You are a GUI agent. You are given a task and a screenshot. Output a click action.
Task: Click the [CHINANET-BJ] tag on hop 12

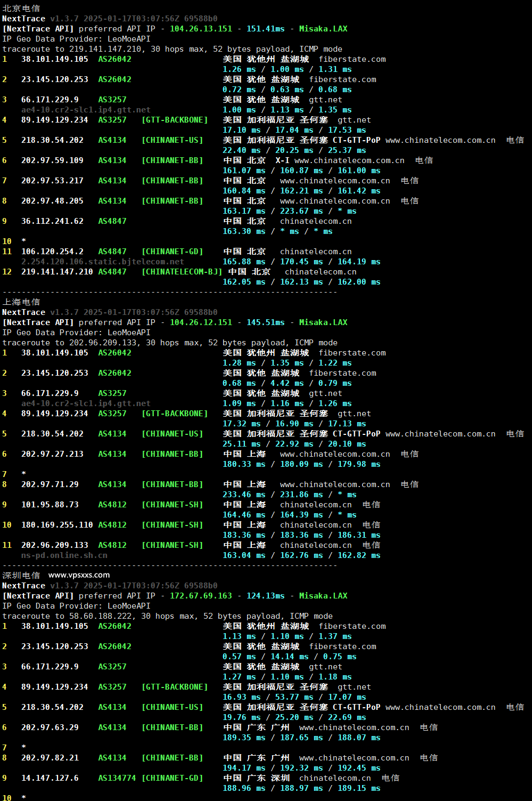point(182,271)
